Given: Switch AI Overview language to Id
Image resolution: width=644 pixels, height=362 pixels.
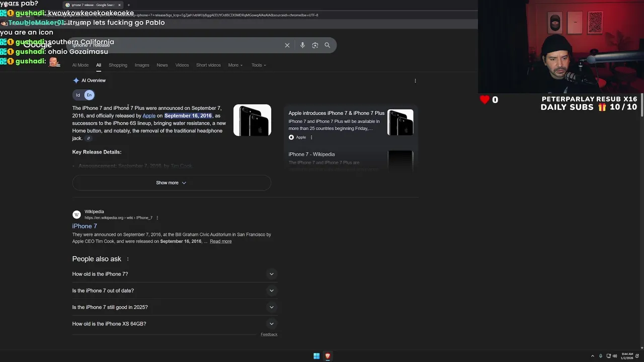Looking at the screenshot, I should pyautogui.click(x=78, y=95).
